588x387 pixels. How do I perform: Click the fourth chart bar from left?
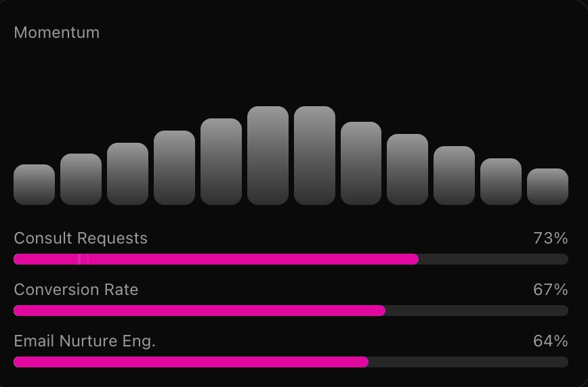point(174,168)
